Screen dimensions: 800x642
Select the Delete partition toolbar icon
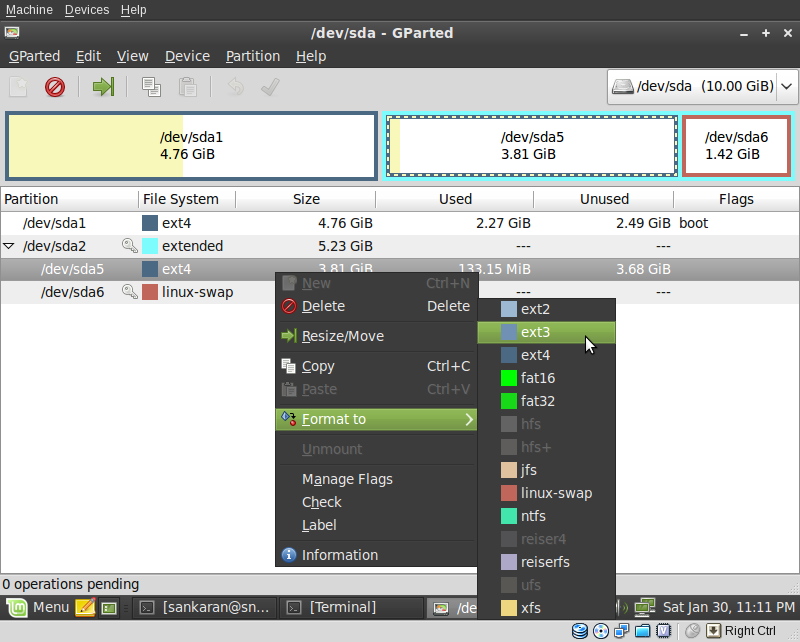pos(55,87)
